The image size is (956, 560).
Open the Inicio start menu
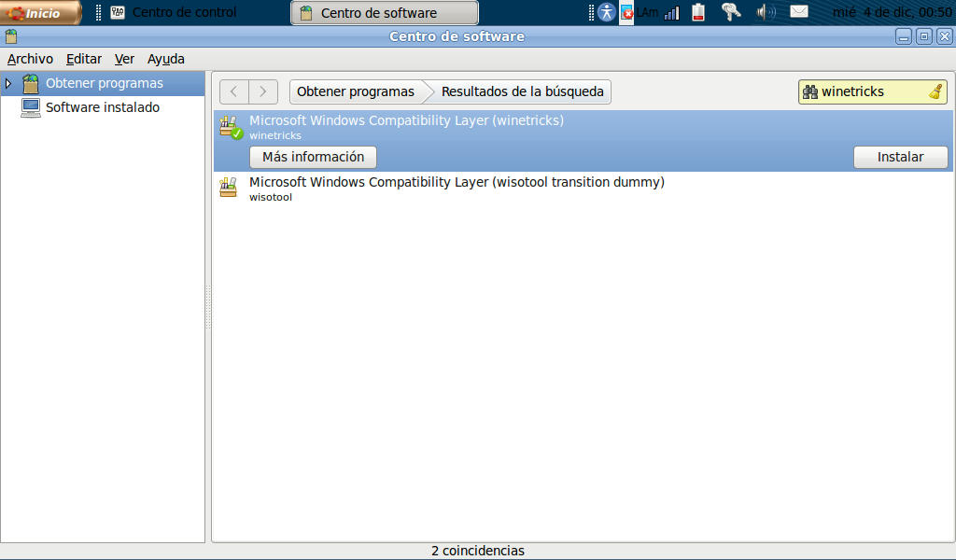[x=40, y=13]
